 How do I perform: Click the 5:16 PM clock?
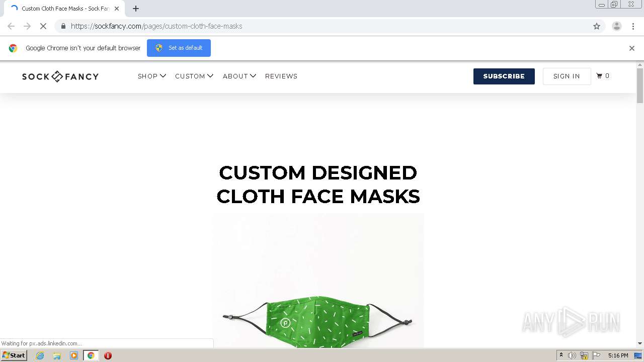(x=618, y=355)
